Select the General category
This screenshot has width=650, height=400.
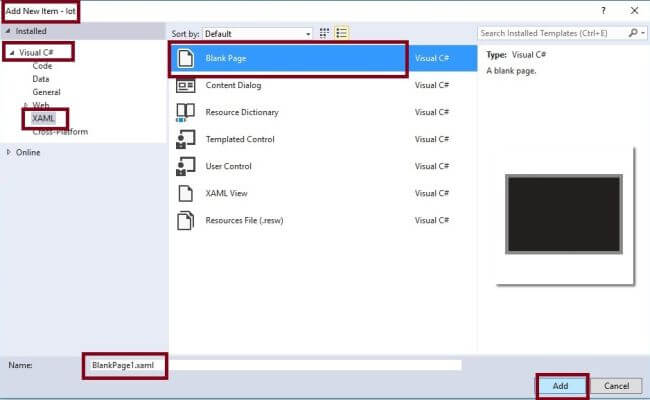pyautogui.click(x=46, y=92)
